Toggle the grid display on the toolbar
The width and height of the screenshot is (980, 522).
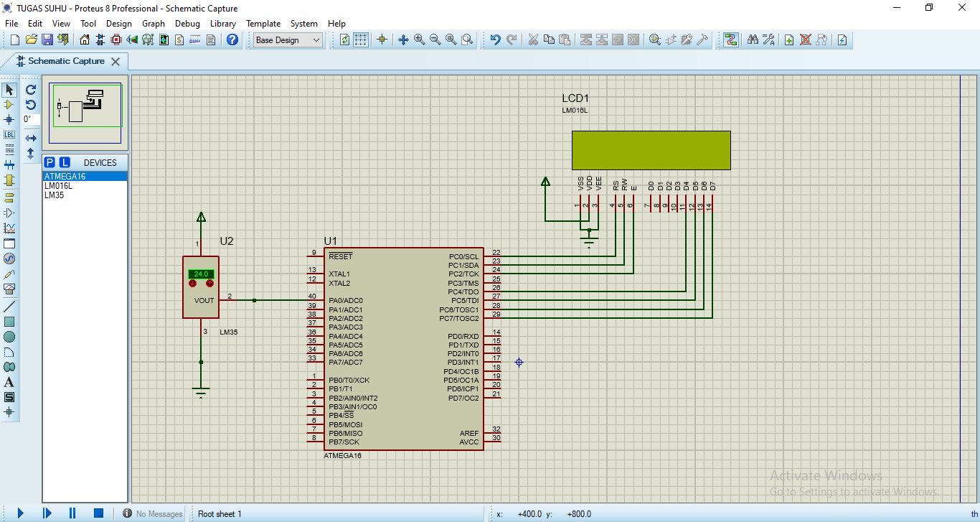point(361,40)
